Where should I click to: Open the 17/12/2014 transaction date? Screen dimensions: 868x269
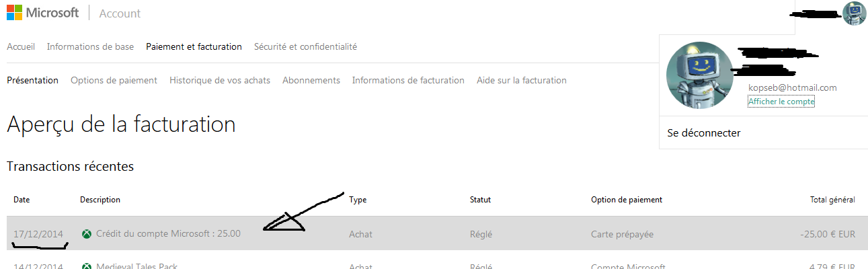[38, 234]
